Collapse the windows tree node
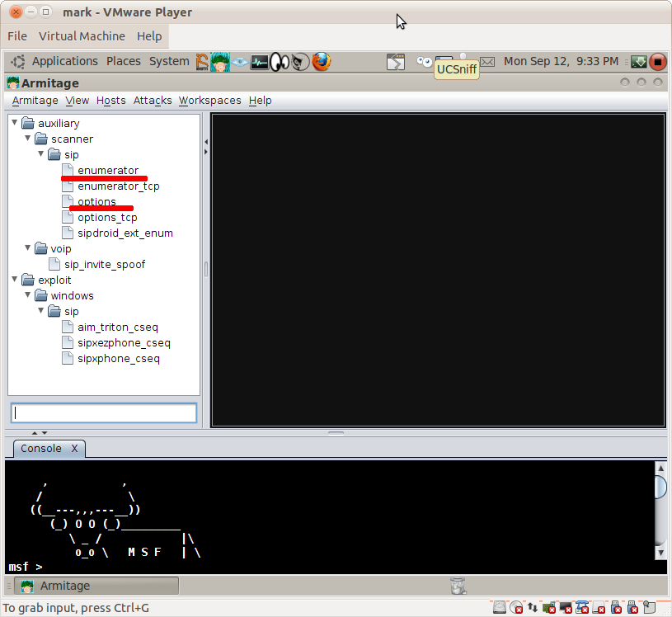This screenshot has height=617, width=672. [28, 295]
